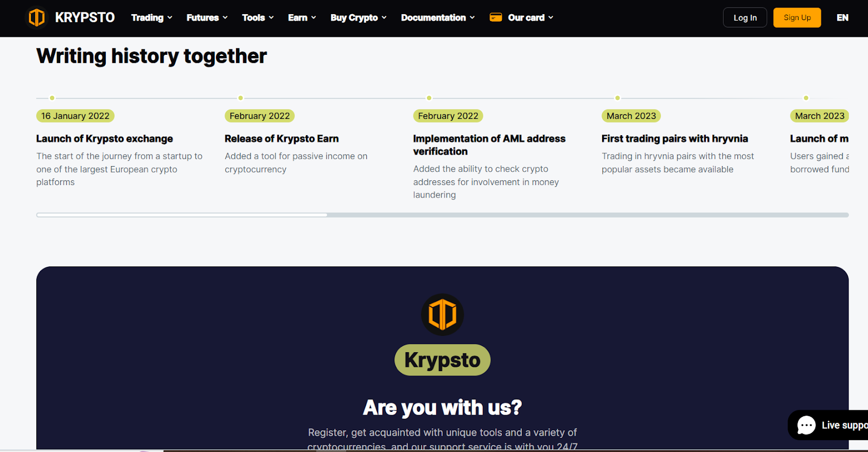The width and height of the screenshot is (868, 452).
Task: Click the KRYPSTO brand name in header
Action: (85, 17)
